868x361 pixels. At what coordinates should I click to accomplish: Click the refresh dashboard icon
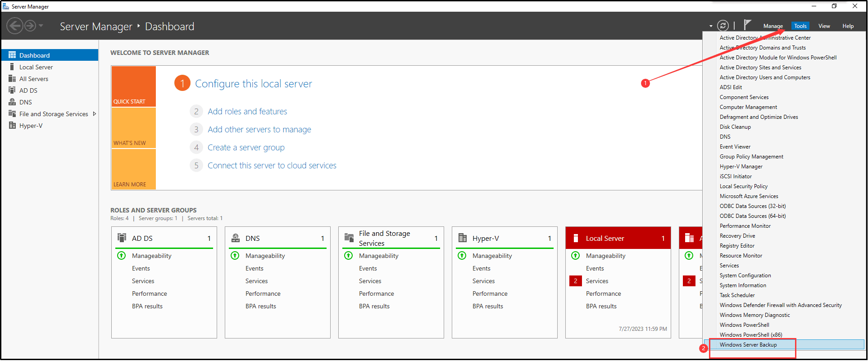click(723, 26)
